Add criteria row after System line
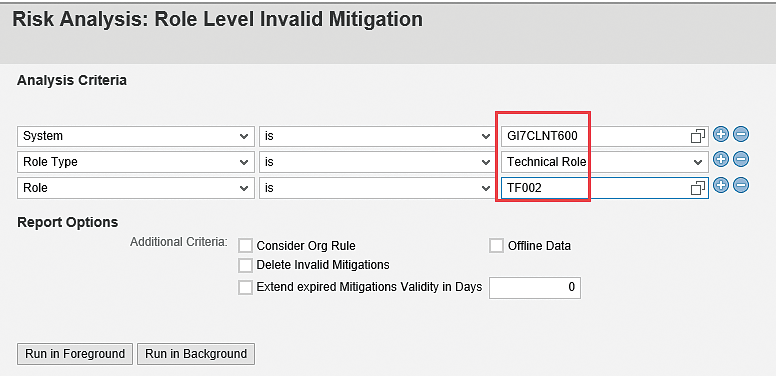The image size is (776, 376). (x=721, y=134)
